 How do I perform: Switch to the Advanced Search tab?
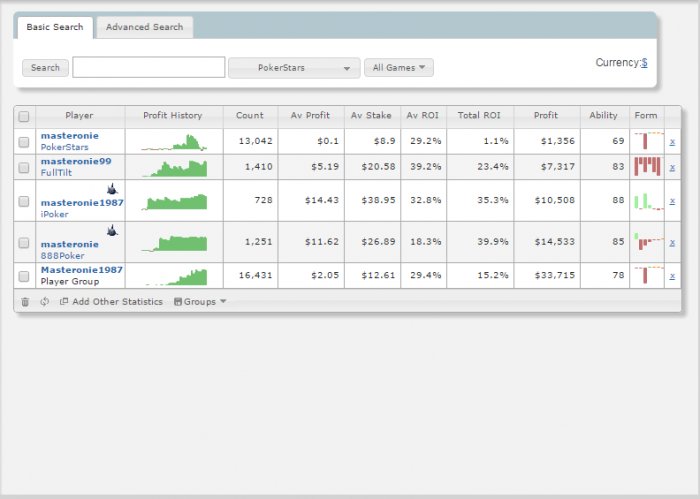145,27
